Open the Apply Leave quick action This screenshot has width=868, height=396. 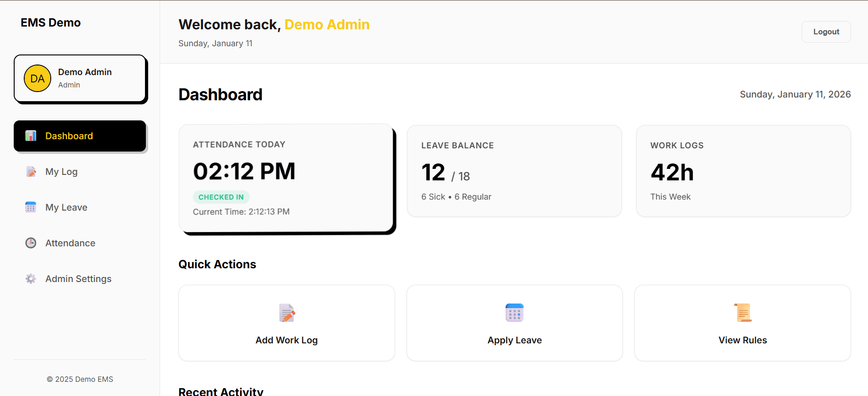[514, 323]
